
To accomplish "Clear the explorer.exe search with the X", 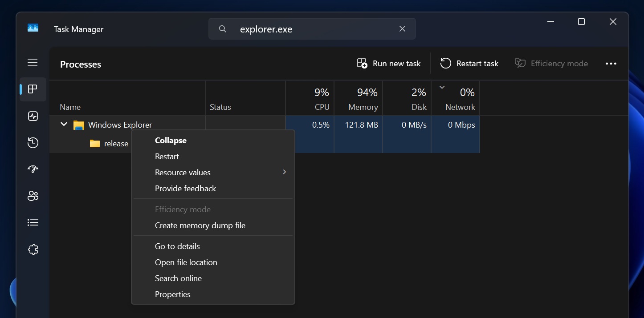I will pos(402,28).
